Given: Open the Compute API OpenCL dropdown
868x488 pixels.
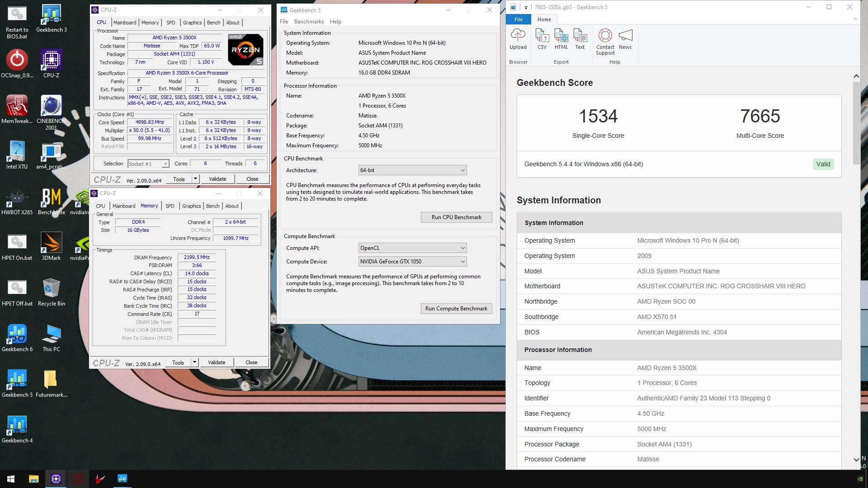Looking at the screenshot, I should (x=412, y=248).
